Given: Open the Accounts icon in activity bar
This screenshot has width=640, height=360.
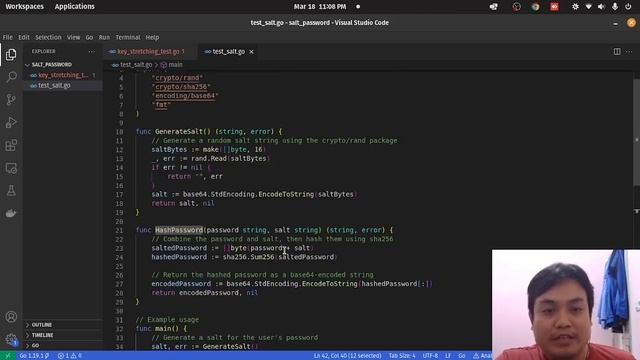Looking at the screenshot, I should (11, 317).
